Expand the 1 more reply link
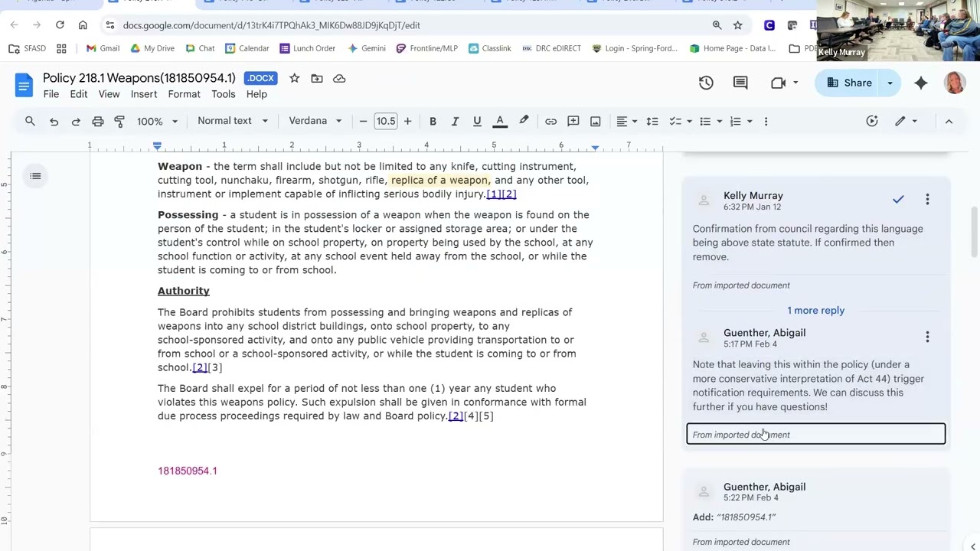Viewport: 980px width, 551px height. (816, 310)
